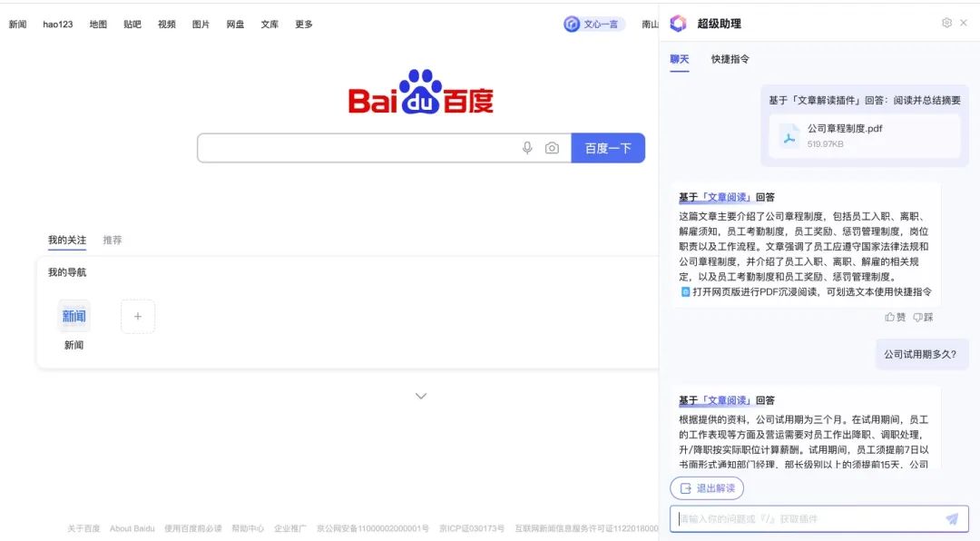
Task: Click the 京公网安备 footer link
Action: [x=373, y=528]
